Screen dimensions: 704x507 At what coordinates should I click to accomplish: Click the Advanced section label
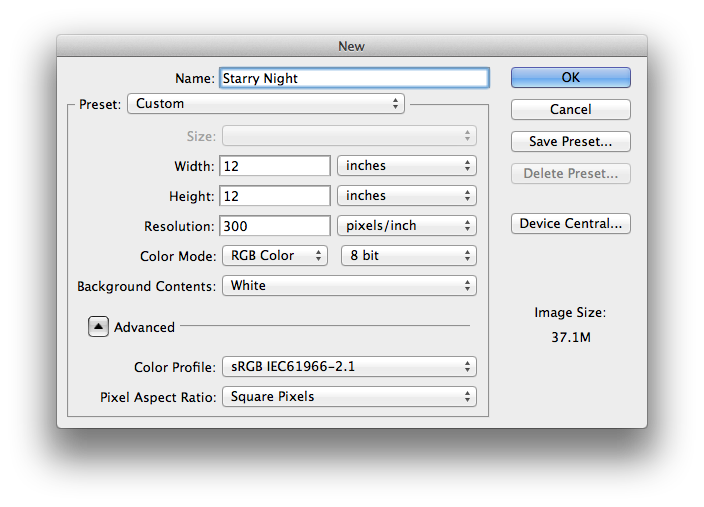click(x=144, y=327)
